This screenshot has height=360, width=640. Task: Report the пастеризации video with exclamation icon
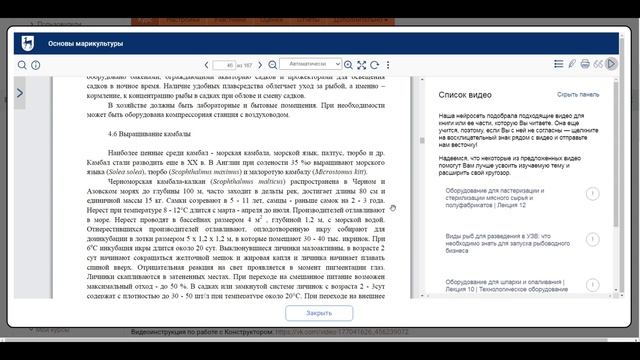pyautogui.click(x=593, y=193)
